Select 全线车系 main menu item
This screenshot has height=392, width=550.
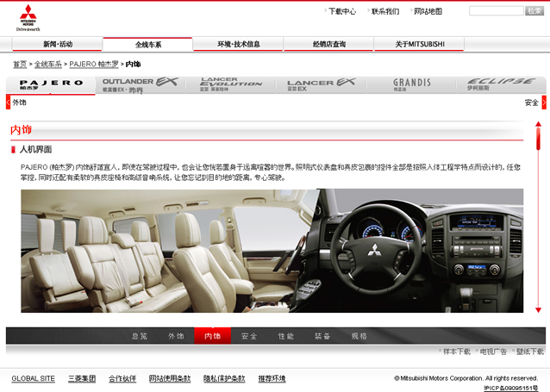147,44
